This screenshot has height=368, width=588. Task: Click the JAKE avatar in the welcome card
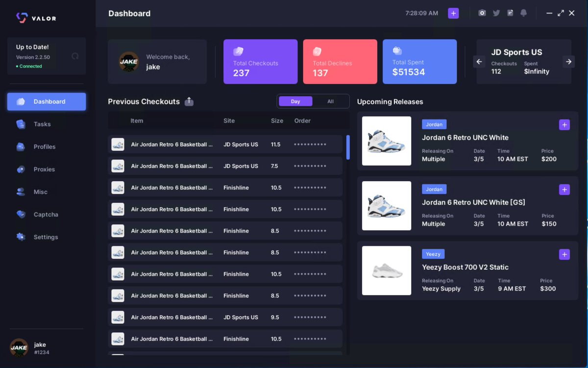point(128,62)
